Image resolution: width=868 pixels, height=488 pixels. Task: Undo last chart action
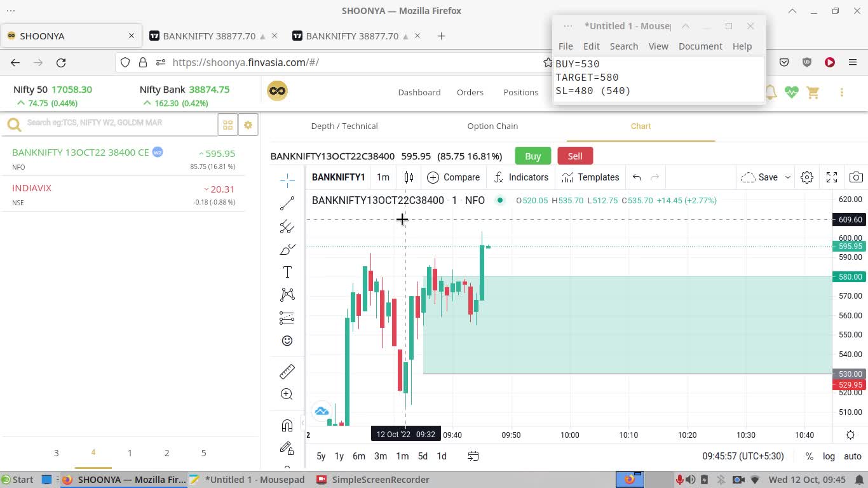coord(637,177)
